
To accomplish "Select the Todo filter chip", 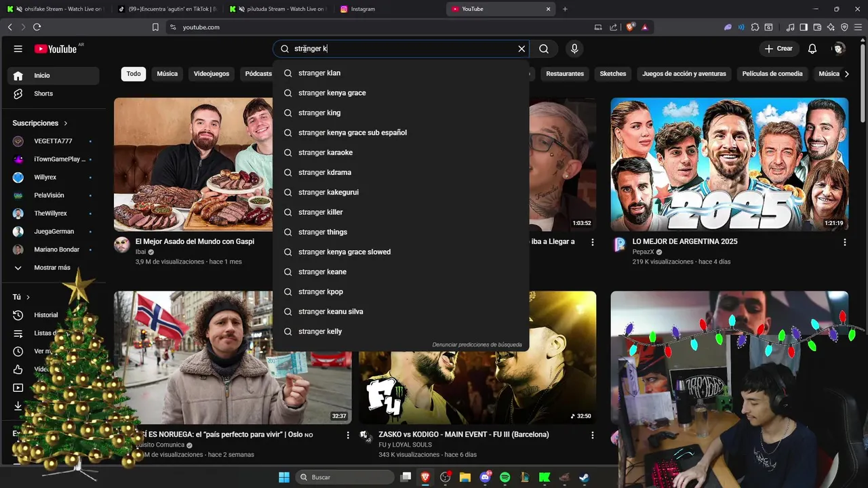I will pos(134,74).
